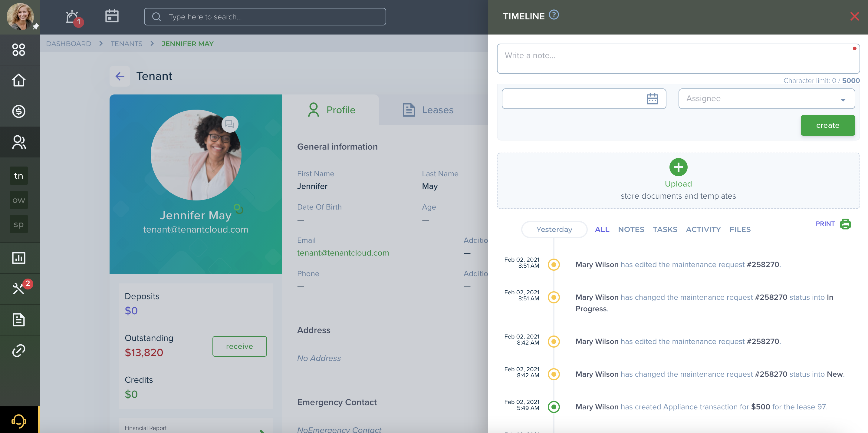
Task: Select the tenants icon in left sidebar
Action: pyautogui.click(x=18, y=176)
